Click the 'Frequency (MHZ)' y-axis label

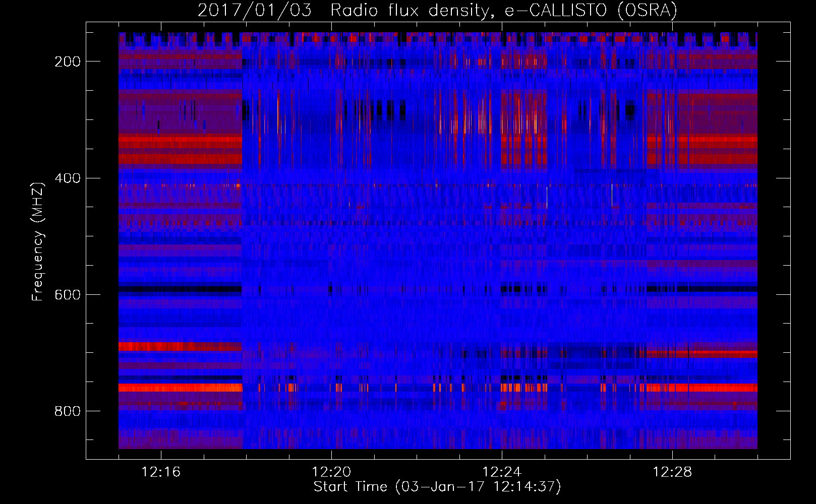coord(38,242)
